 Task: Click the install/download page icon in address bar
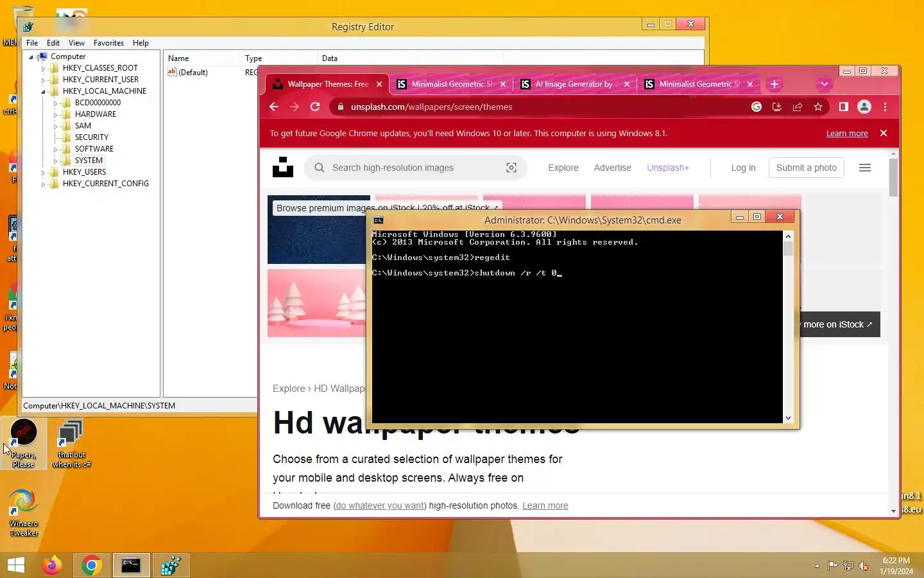[x=777, y=107]
